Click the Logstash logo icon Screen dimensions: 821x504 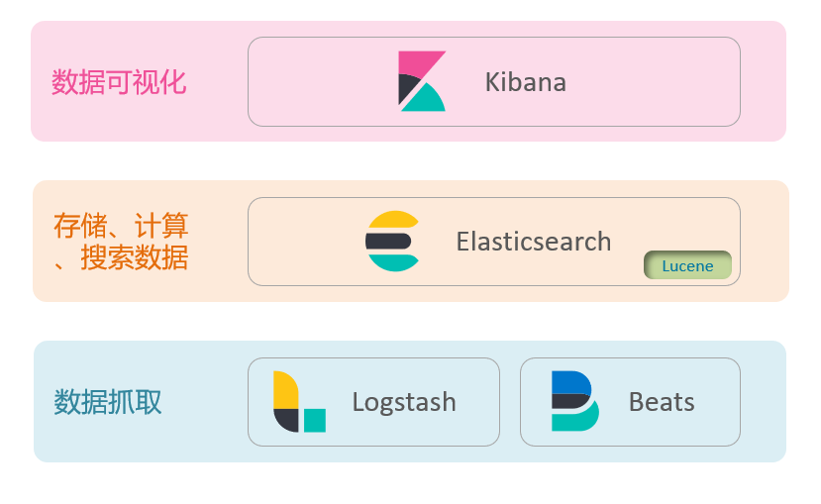299,402
